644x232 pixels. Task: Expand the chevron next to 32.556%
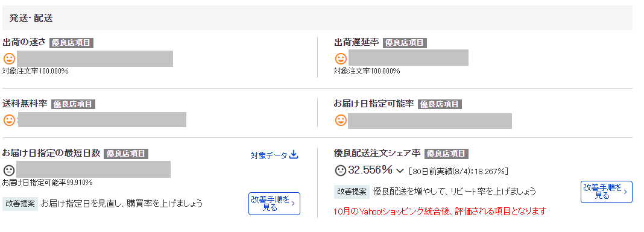point(400,171)
